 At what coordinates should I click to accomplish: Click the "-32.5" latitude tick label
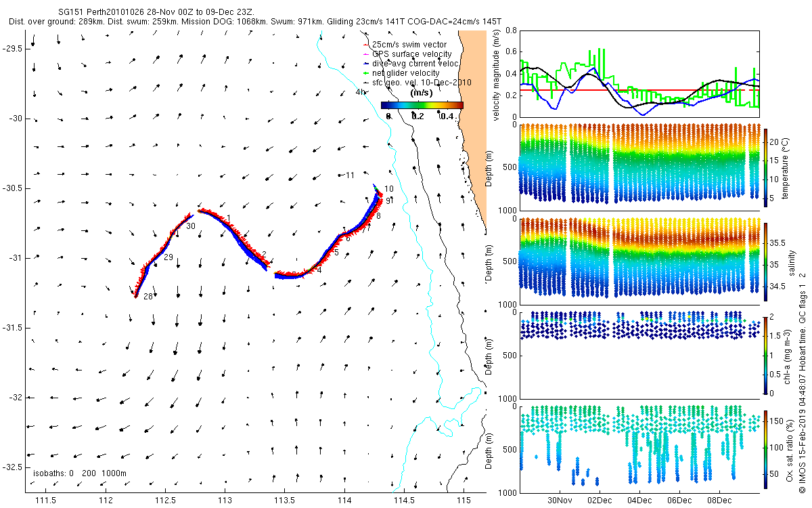click(x=12, y=467)
